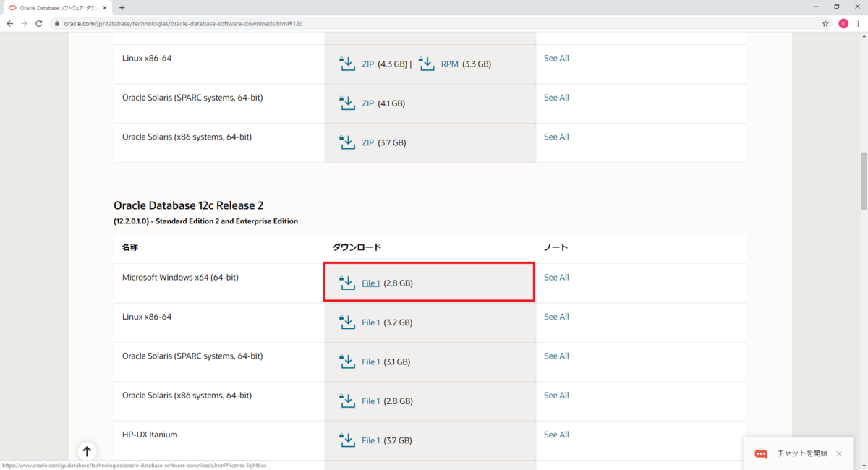Open See All for Microsoft Windows x64 row
This screenshot has width=868, height=470.
[556, 277]
